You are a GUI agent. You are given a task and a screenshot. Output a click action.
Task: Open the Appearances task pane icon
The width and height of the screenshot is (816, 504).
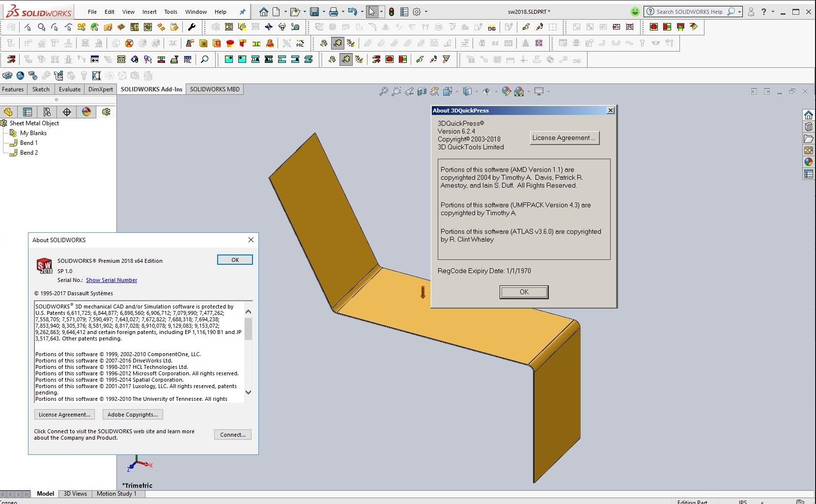point(809,162)
